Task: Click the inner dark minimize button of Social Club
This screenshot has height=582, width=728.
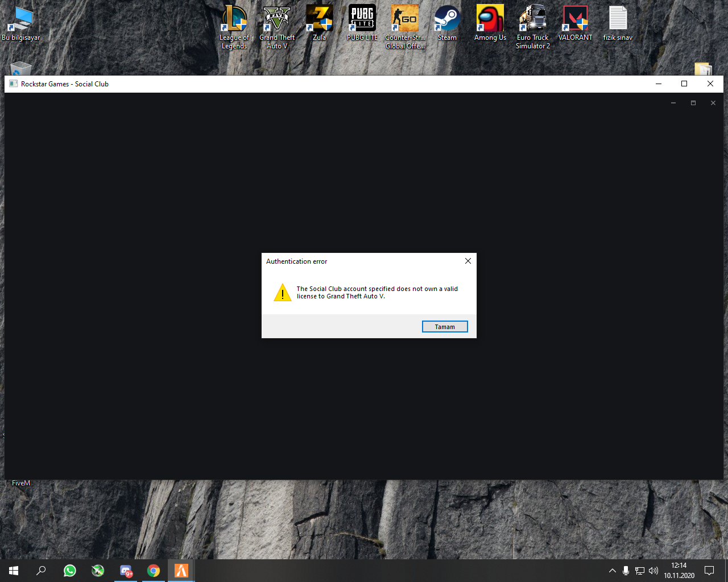Action: click(x=673, y=103)
